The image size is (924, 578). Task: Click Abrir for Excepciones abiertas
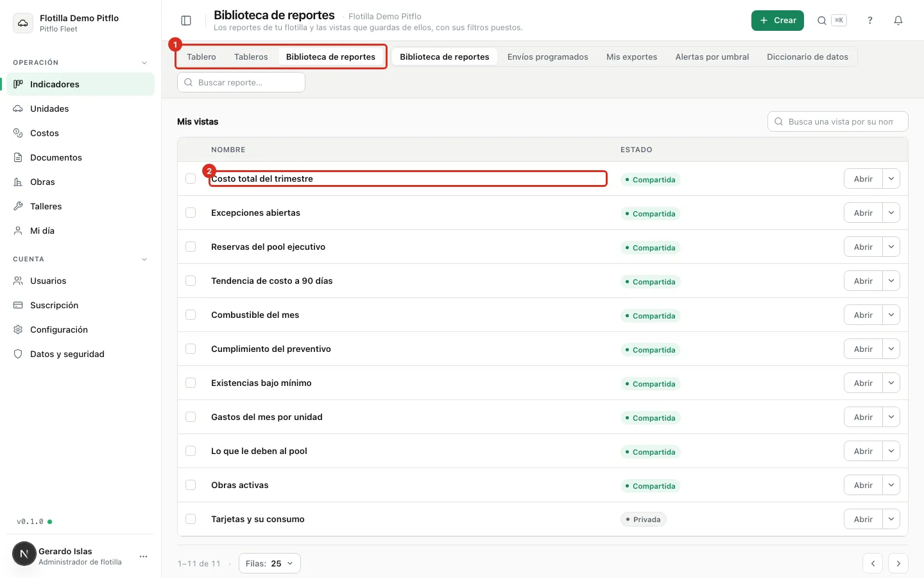(863, 213)
